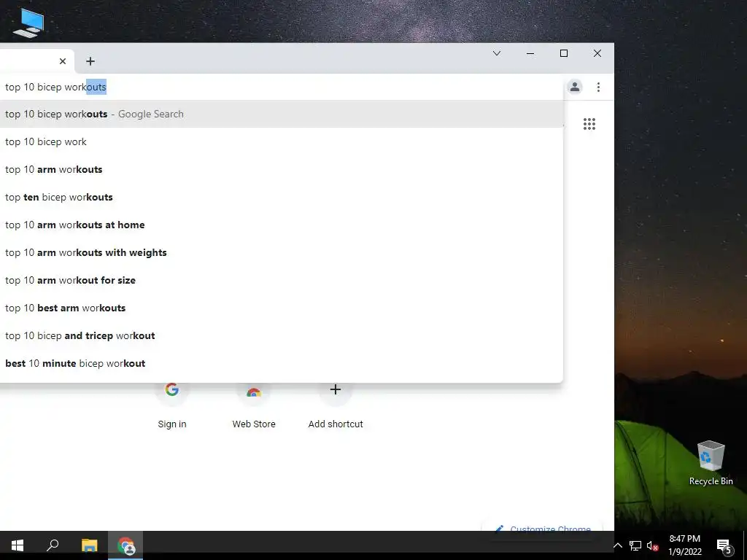Maximize the Chrome window
The width and height of the screenshot is (747, 560).
pos(564,53)
